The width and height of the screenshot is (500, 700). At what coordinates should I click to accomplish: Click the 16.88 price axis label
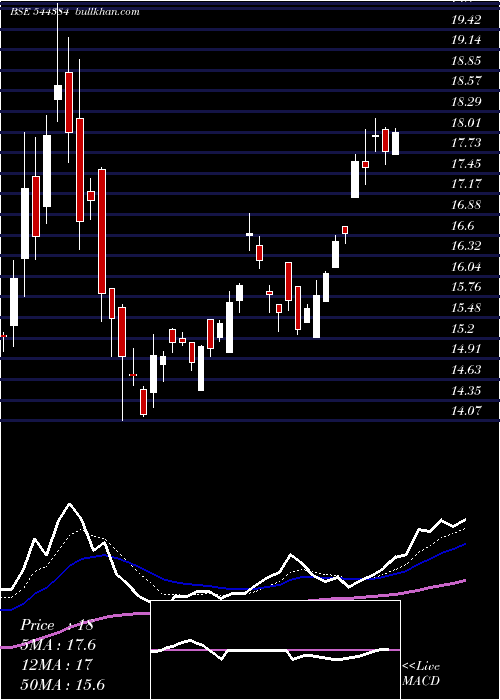(x=466, y=205)
